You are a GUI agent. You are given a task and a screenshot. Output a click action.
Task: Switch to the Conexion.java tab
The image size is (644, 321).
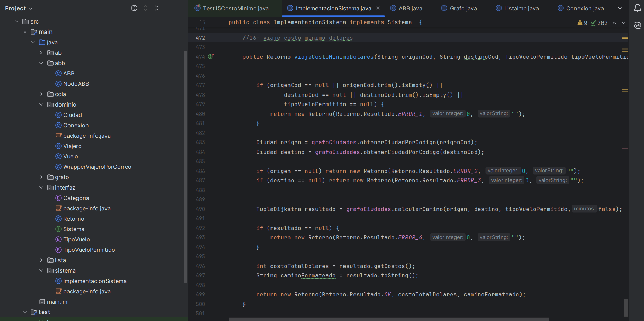tap(581, 8)
